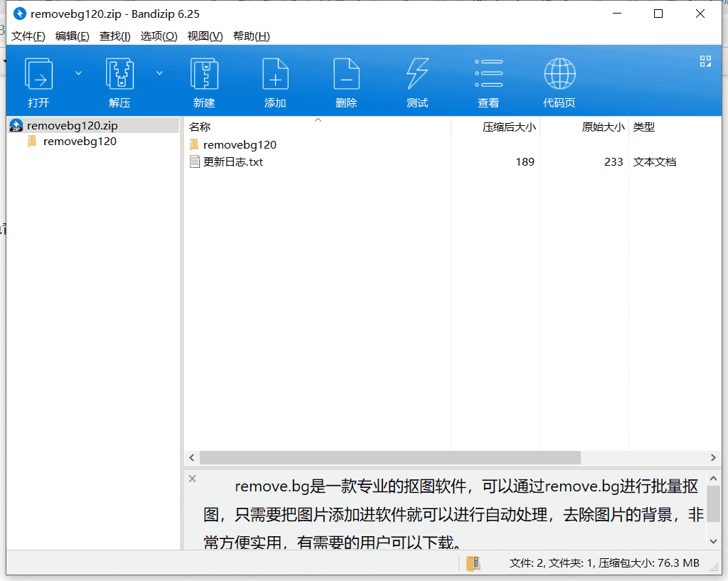Screen dimensions: 728x581
Task: Select the 更新日志.txt file row
Action: point(453,161)
